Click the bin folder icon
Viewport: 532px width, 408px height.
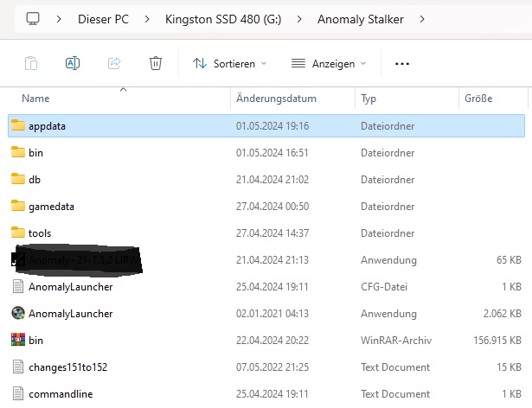tap(18, 152)
